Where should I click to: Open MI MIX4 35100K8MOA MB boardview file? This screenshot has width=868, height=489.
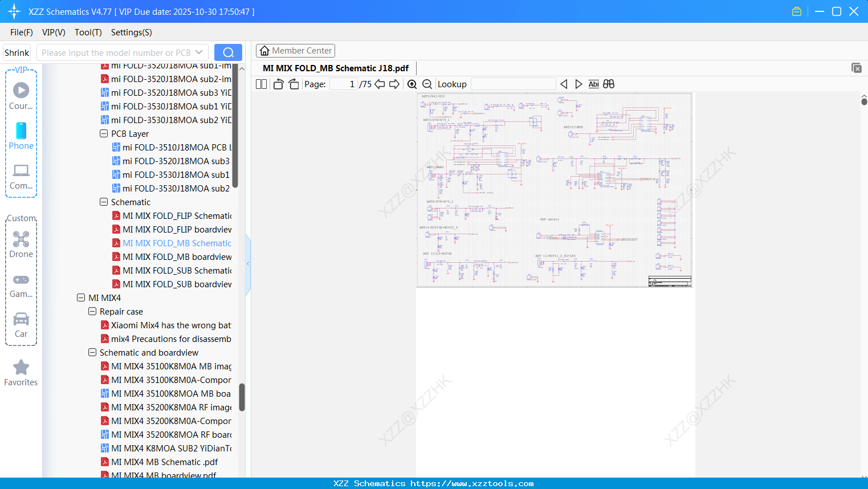[x=166, y=393]
